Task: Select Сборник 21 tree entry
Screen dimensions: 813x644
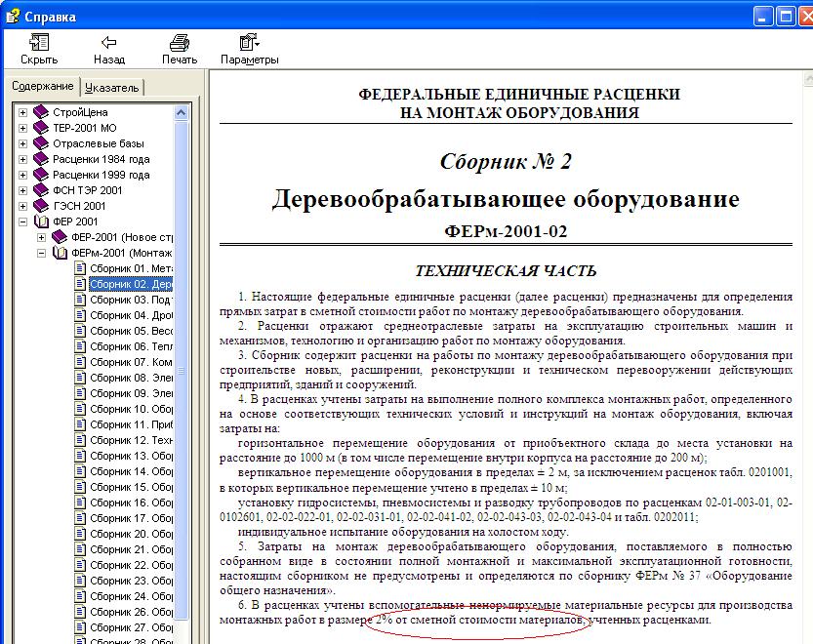Action: click(131, 549)
